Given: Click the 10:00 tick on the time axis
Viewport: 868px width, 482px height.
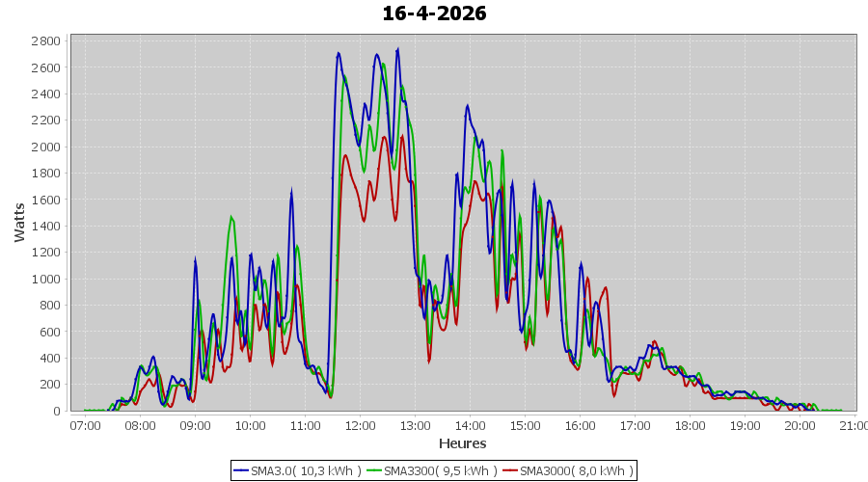Looking at the screenshot, I should [250, 425].
